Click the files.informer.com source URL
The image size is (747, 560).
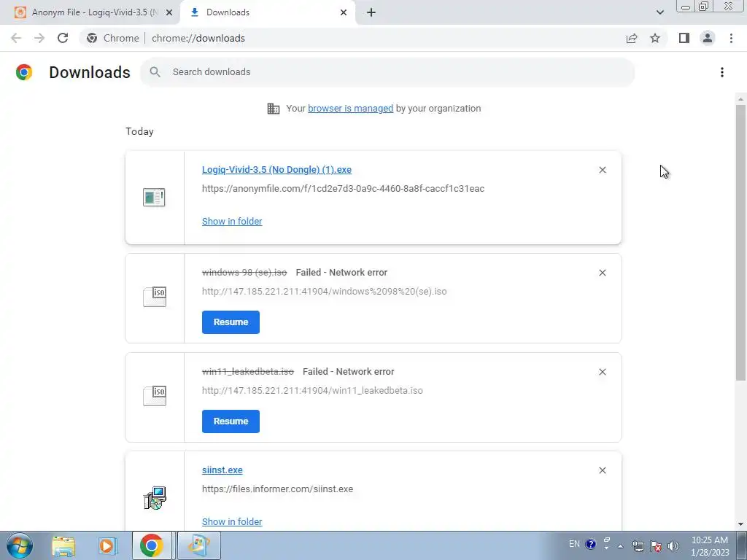tap(277, 489)
